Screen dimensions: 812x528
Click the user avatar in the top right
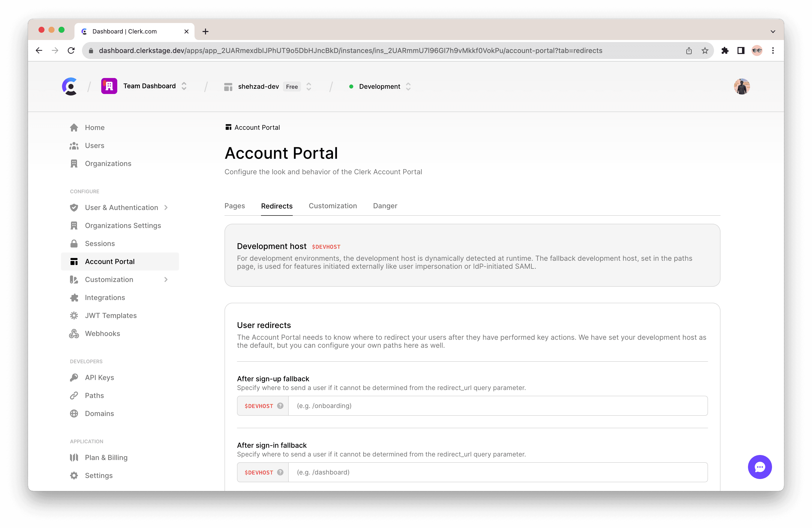(742, 86)
